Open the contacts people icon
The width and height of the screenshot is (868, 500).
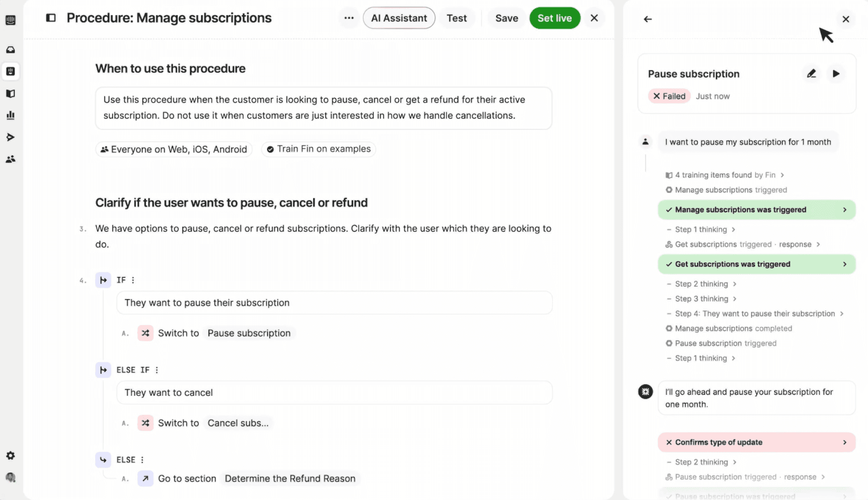[x=11, y=159]
